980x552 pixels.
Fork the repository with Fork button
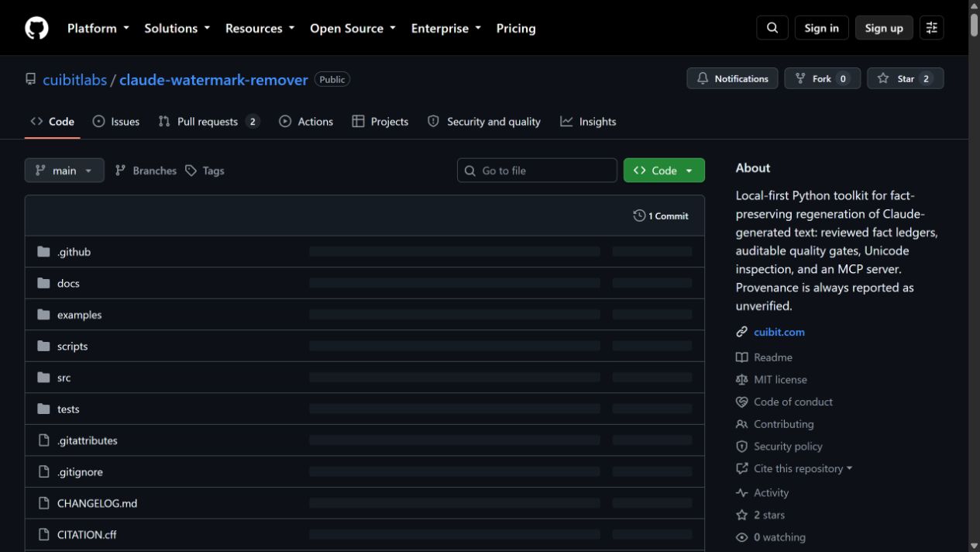(822, 78)
